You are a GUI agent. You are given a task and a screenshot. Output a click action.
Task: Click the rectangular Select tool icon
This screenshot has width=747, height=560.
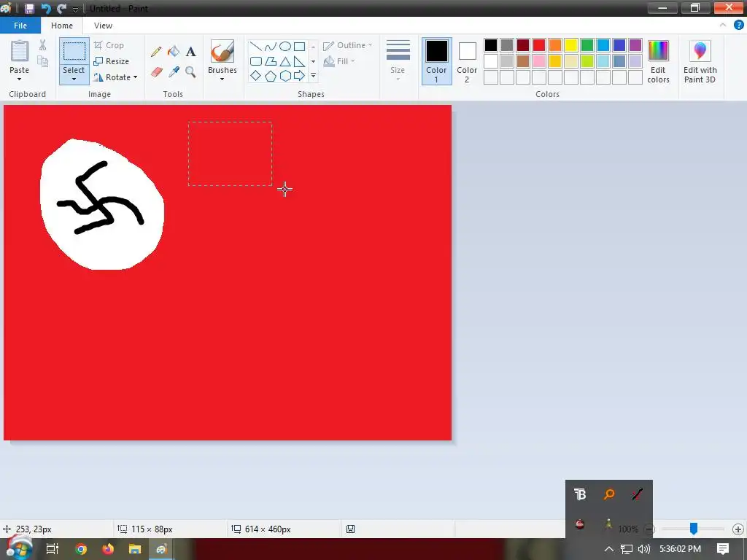pyautogui.click(x=74, y=52)
